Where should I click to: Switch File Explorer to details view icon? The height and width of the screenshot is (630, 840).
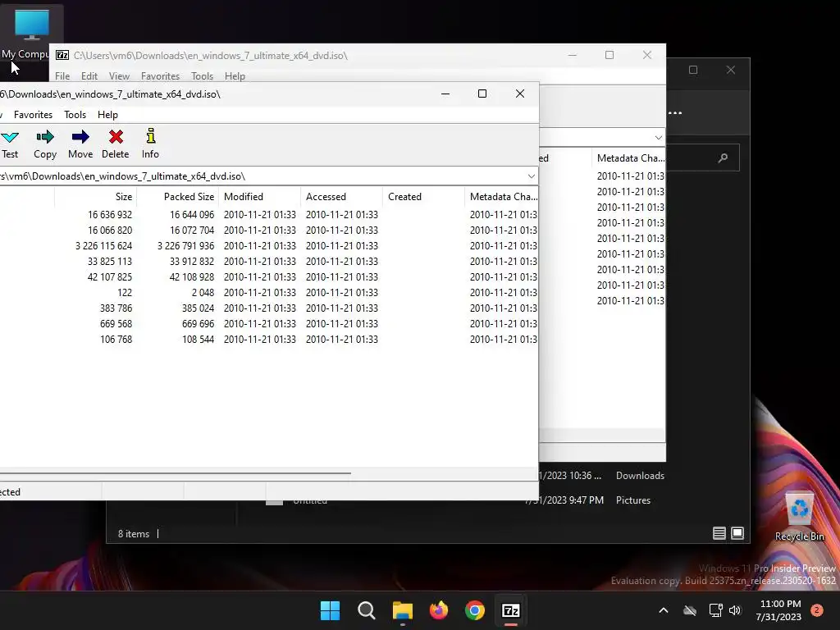click(x=719, y=533)
